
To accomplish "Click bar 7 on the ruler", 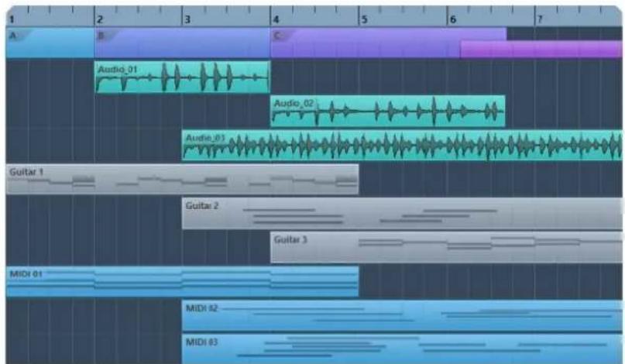I will click(x=540, y=19).
